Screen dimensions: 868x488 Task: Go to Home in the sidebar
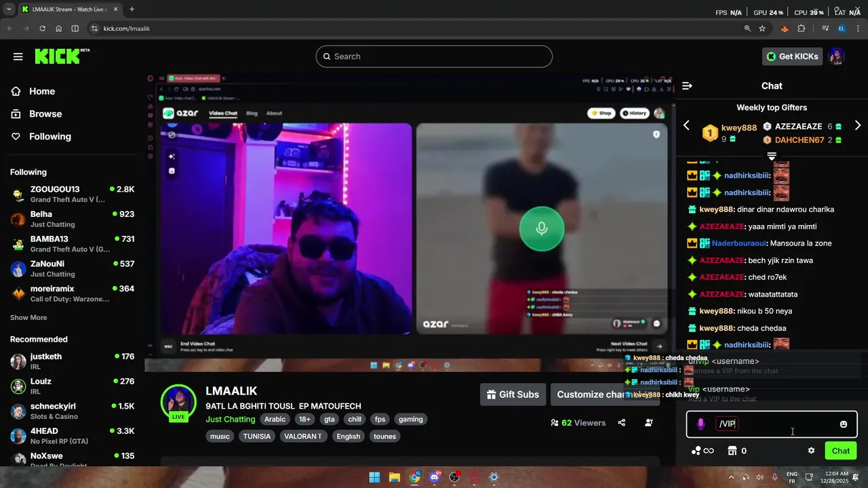point(42,91)
